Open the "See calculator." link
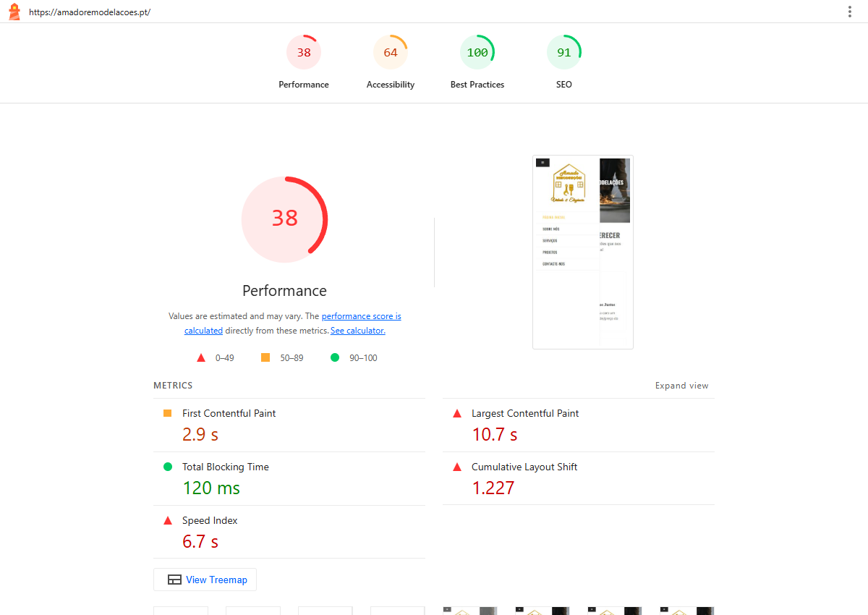The image size is (868, 615). [358, 331]
